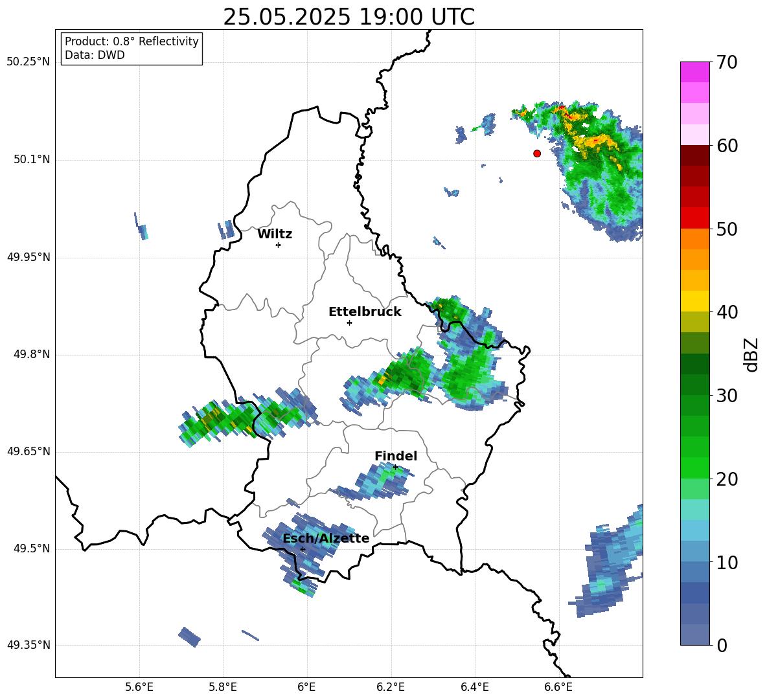Click the 50.1°N latitude label
This screenshot has width=767, height=700.
pos(32,160)
